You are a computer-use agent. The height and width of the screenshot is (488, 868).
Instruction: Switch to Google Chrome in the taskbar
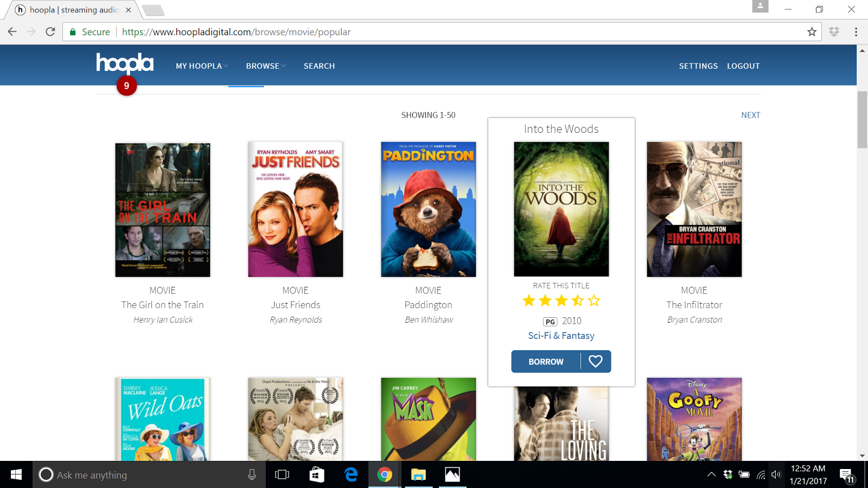pos(385,475)
